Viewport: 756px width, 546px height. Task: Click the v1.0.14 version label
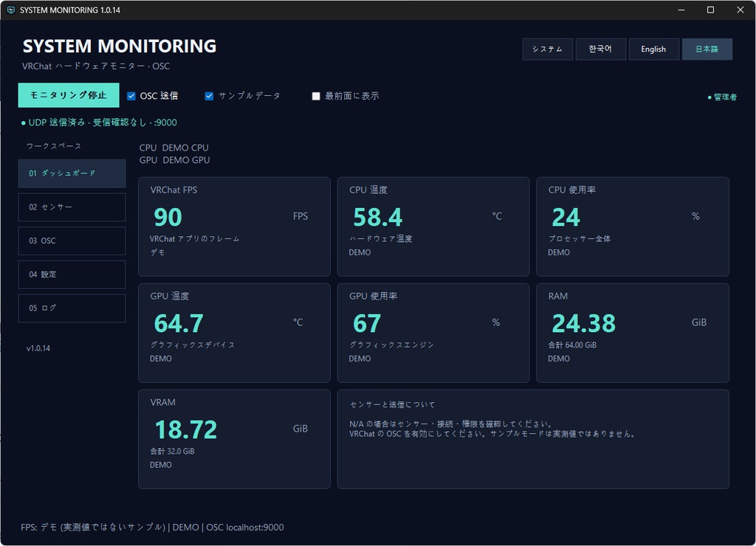pyautogui.click(x=38, y=348)
